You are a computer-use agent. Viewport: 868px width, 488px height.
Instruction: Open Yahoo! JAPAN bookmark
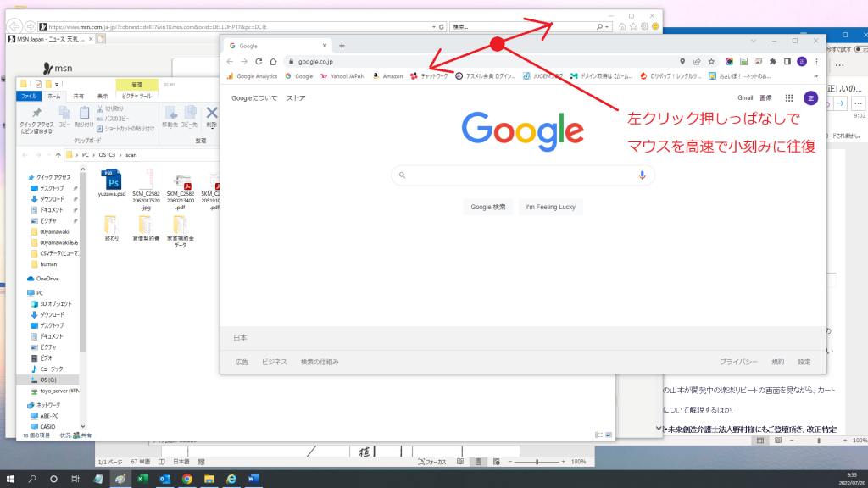pyautogui.click(x=342, y=76)
